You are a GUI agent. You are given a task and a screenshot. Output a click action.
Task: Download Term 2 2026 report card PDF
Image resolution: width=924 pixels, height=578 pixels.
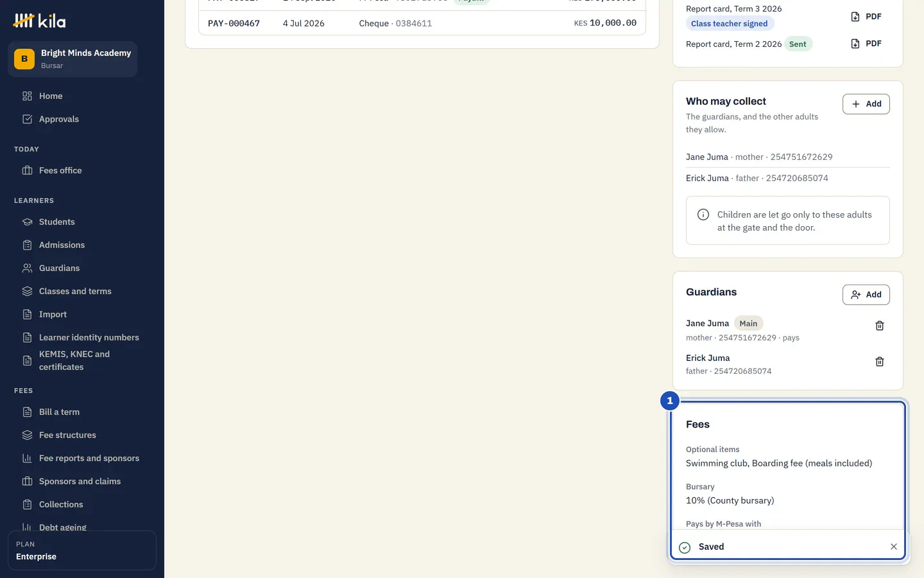(x=866, y=44)
